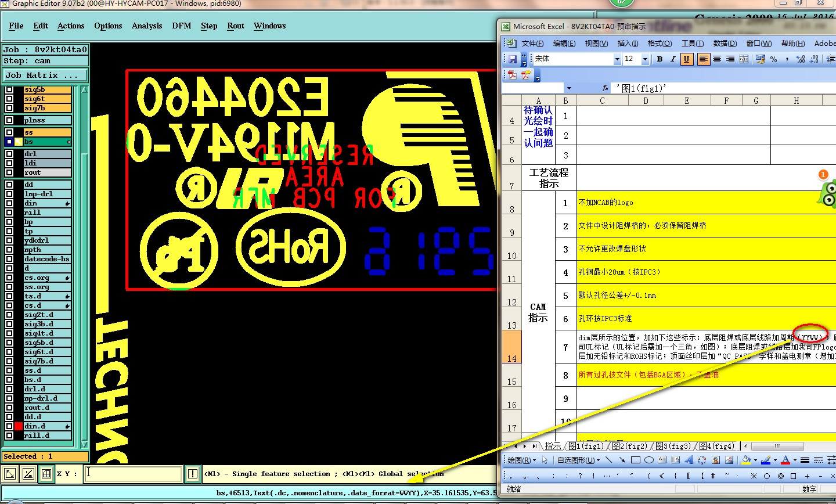Click the Job Matrix button

click(45, 75)
